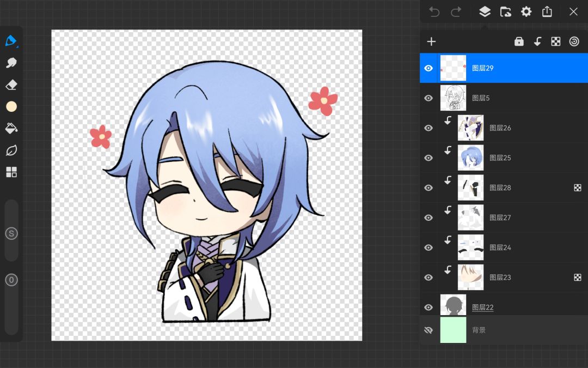
Task: Add a new layer
Action: click(x=431, y=41)
